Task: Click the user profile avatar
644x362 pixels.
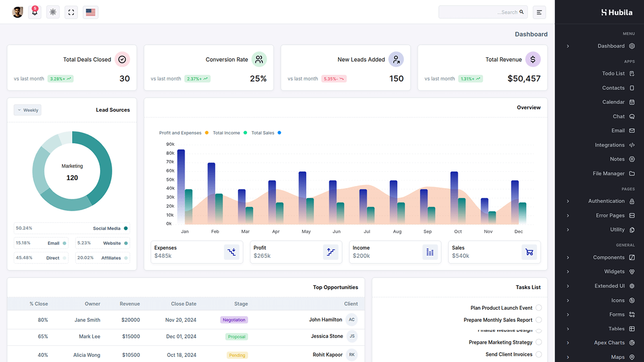Action: coord(18,12)
